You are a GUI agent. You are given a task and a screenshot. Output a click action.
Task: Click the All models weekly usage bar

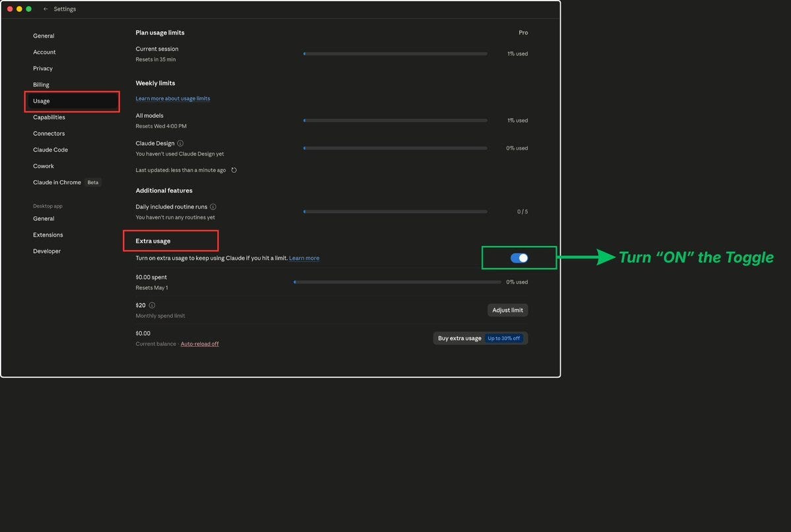(396, 121)
